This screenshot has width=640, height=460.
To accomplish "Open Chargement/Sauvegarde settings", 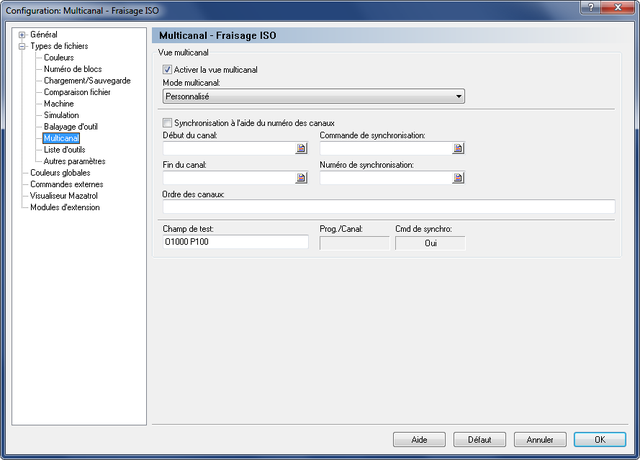I will [87, 80].
